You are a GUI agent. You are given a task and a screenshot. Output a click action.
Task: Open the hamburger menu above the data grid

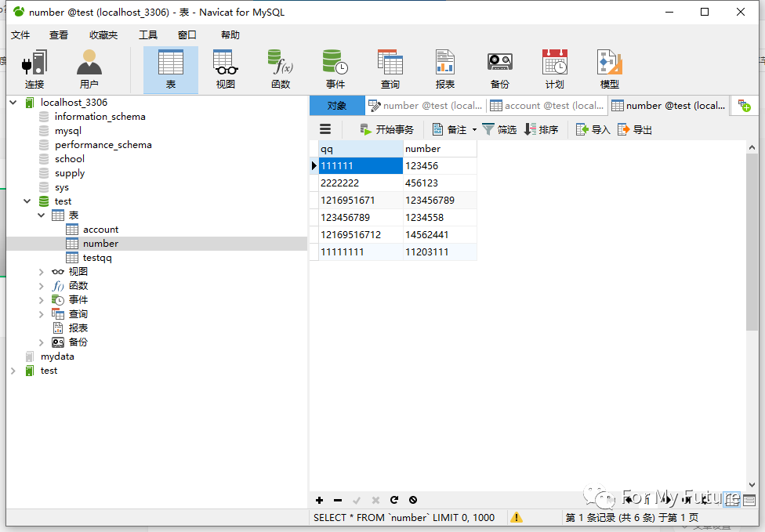pyautogui.click(x=325, y=129)
